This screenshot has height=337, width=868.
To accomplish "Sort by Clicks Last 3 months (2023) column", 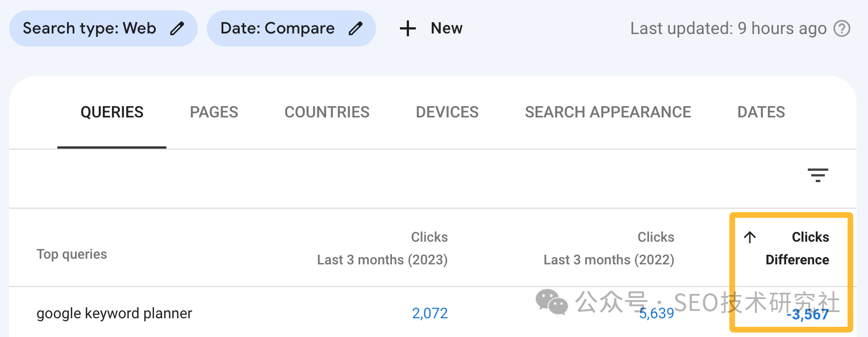I will tap(382, 248).
